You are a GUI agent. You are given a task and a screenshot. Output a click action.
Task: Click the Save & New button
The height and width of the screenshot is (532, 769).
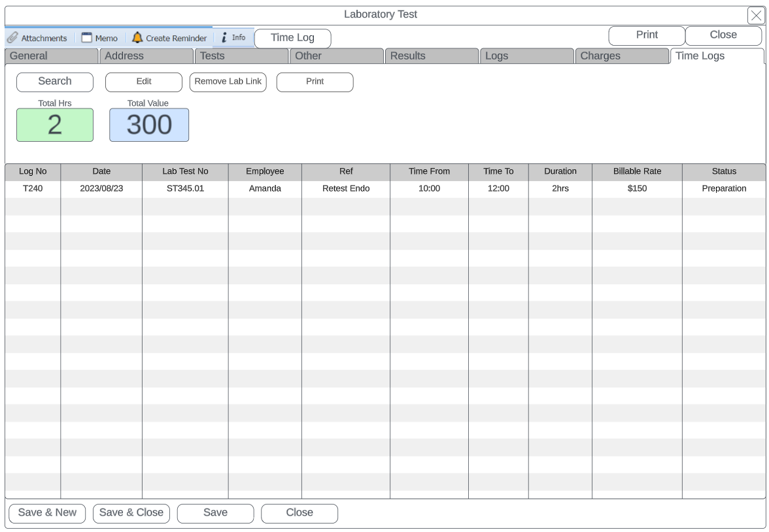[47, 513]
